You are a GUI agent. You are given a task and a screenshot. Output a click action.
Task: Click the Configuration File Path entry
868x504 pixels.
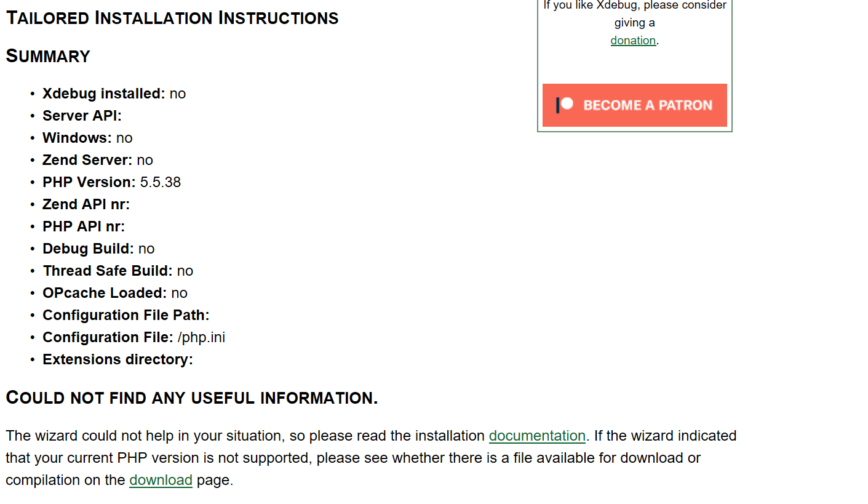(126, 315)
